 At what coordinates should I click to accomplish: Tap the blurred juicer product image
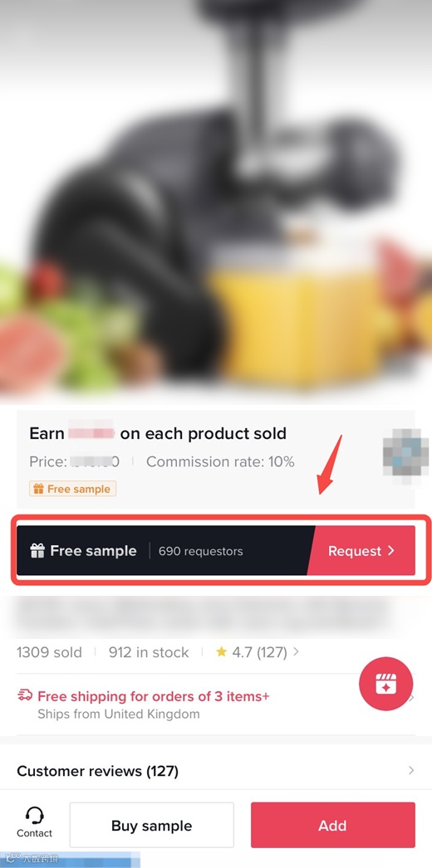click(x=216, y=199)
